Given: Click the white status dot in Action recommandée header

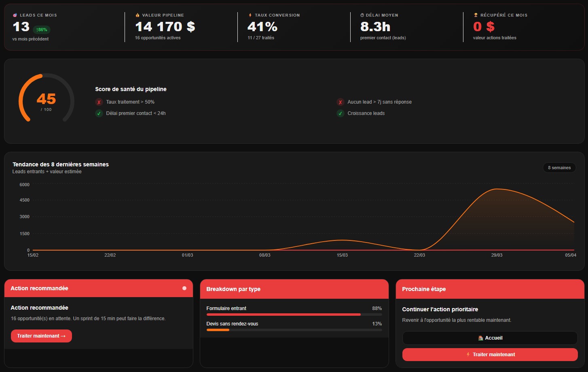Looking at the screenshot, I should (x=184, y=288).
